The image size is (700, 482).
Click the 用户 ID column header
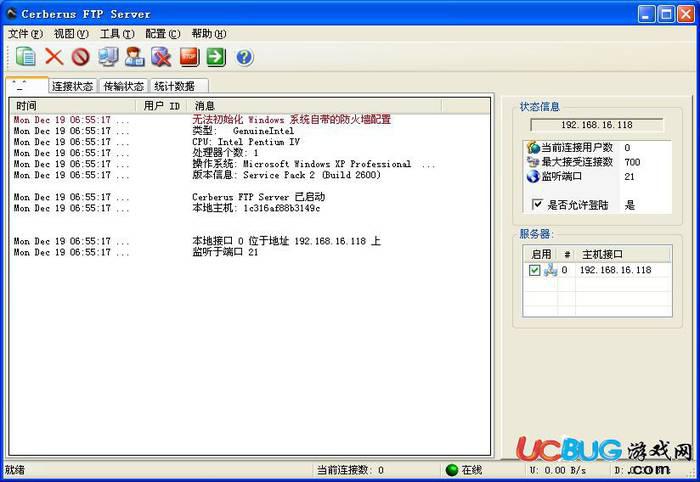coord(161,106)
